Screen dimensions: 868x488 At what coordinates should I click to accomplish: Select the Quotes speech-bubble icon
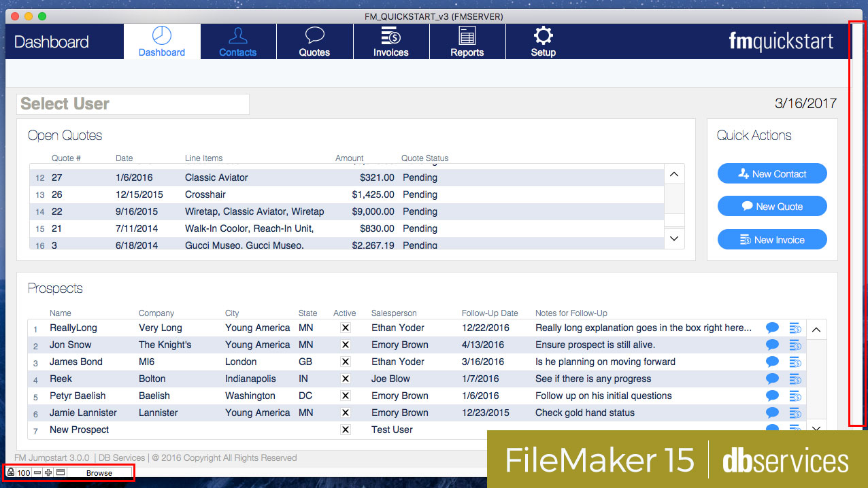(x=314, y=41)
